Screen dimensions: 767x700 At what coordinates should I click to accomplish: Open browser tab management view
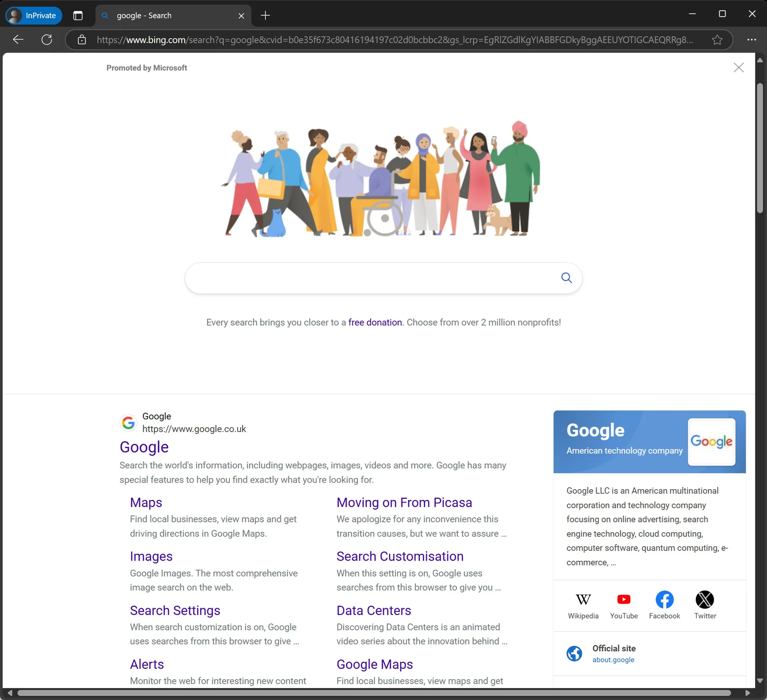[78, 15]
